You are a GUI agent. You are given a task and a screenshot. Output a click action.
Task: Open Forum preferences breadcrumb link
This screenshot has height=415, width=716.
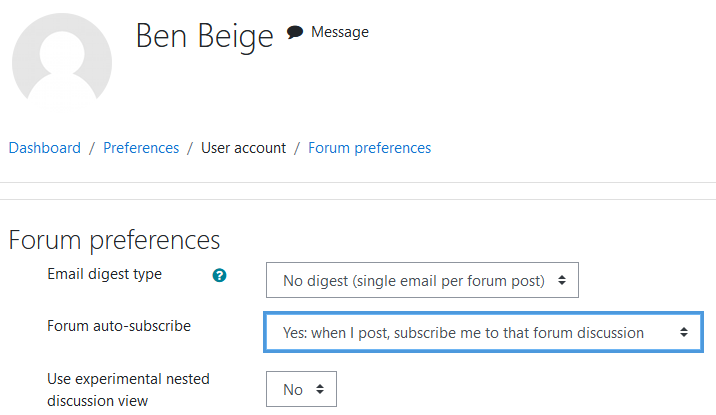pyautogui.click(x=369, y=148)
